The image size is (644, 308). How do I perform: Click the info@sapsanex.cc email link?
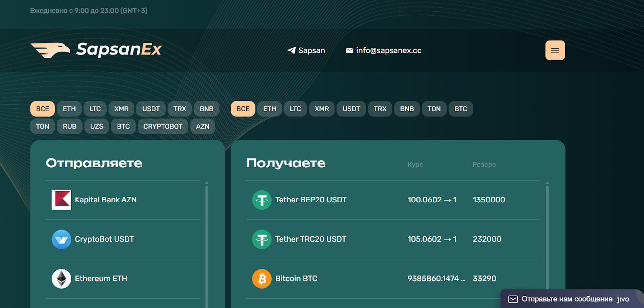(384, 50)
